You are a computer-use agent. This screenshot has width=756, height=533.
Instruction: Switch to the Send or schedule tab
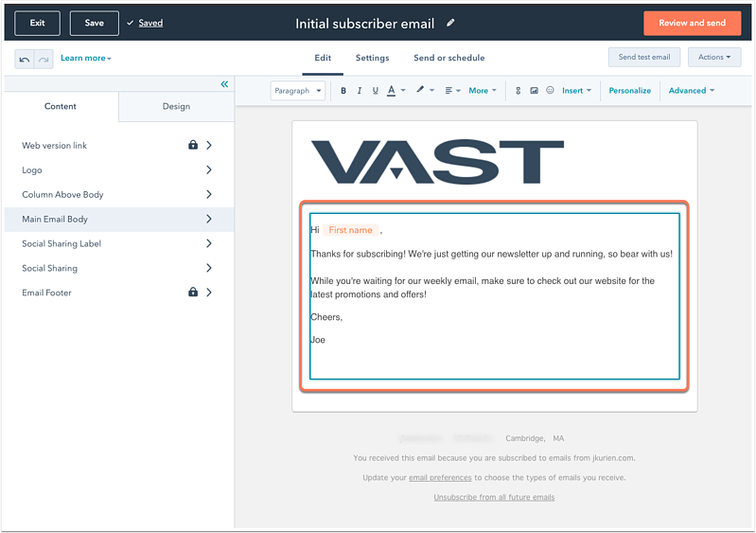coord(448,58)
